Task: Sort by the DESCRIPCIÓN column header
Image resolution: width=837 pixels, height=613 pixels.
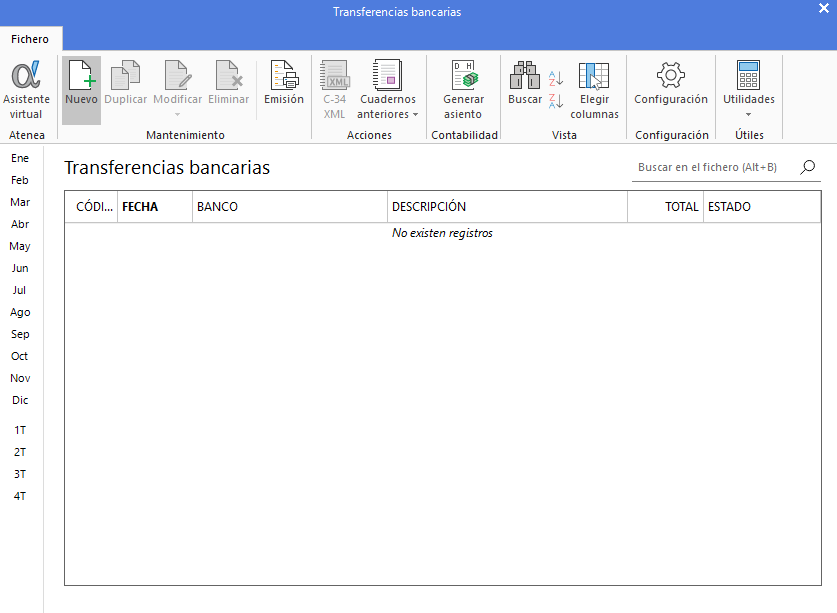Action: pos(507,207)
